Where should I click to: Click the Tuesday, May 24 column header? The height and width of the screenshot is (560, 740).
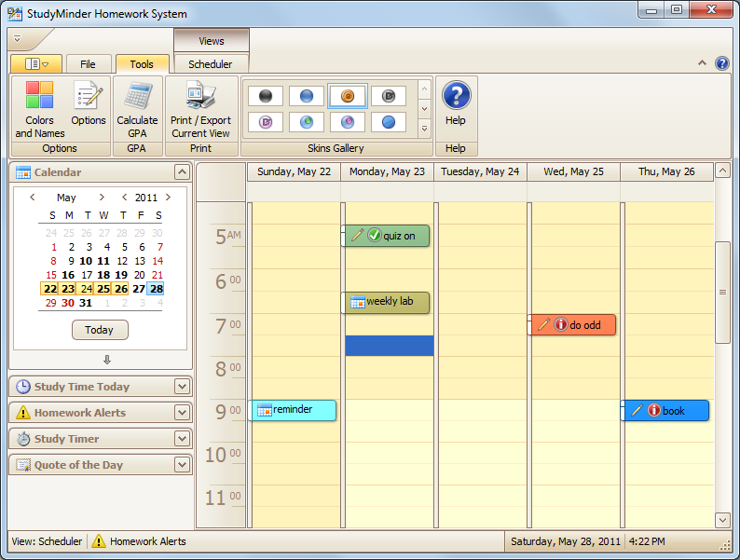480,171
